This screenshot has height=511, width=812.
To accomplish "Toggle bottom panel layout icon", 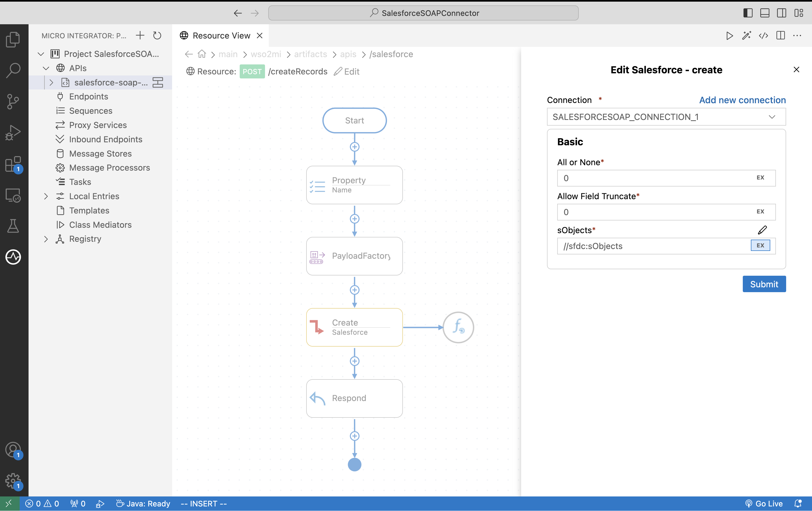I will coord(764,13).
